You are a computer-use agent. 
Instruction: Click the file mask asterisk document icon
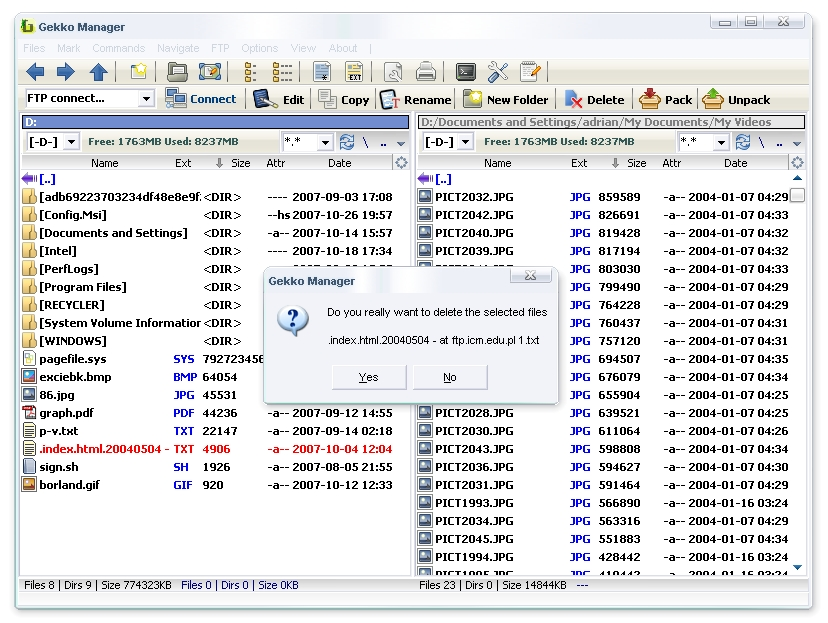[322, 72]
